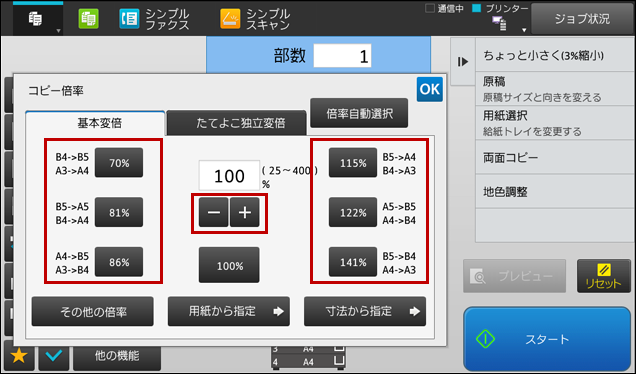Open 地色調整 background adjustment
This screenshot has height=374, width=636.
pyautogui.click(x=555, y=192)
